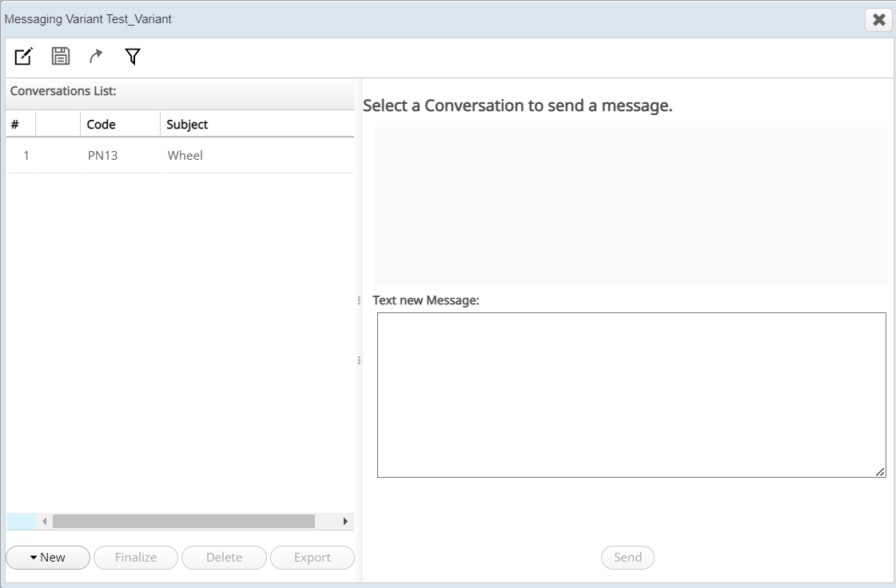Expand the New dropdown button
This screenshot has width=896, height=588.
tap(48, 558)
